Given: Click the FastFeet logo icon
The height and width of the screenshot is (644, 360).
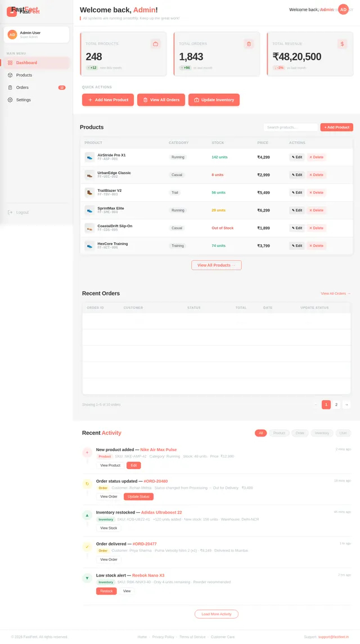Looking at the screenshot, I should (11, 11).
